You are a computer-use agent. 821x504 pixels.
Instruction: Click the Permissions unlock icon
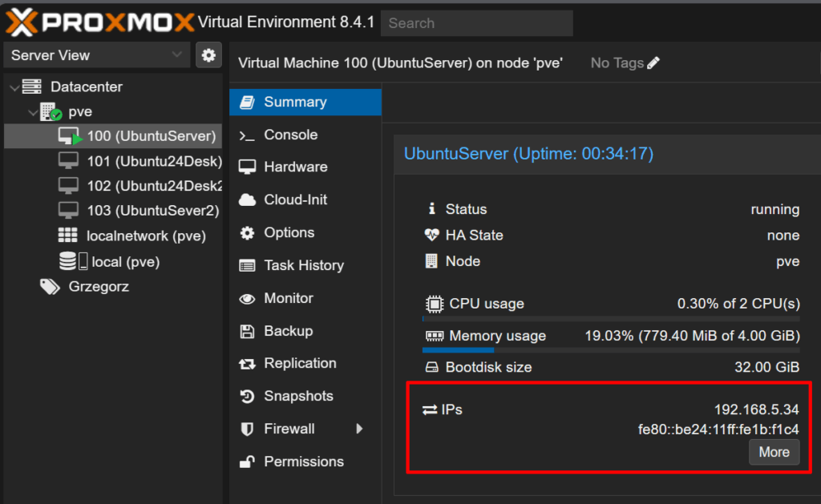coord(247,462)
